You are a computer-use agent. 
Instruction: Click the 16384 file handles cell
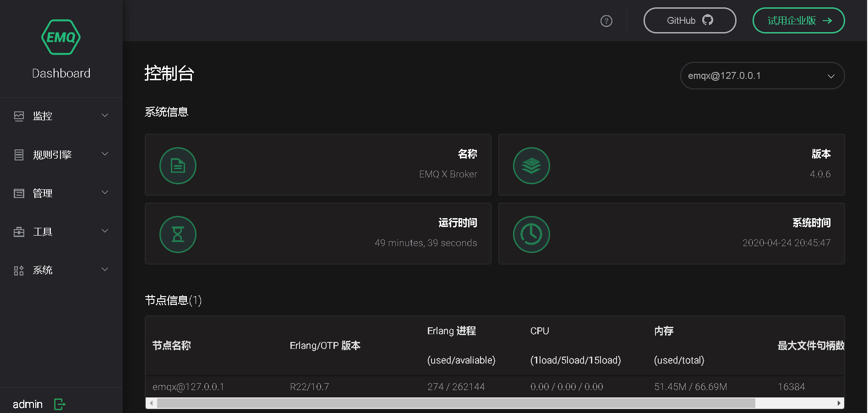(x=792, y=387)
